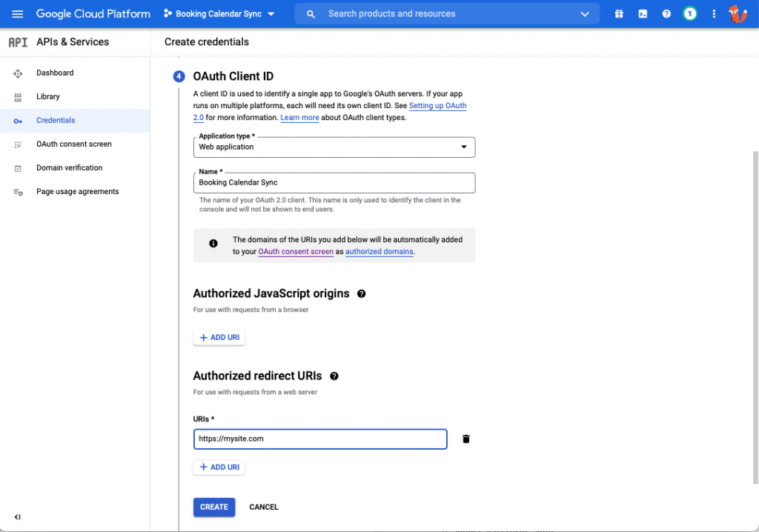Click help icon beside Authorized JavaScript origins

click(361, 294)
